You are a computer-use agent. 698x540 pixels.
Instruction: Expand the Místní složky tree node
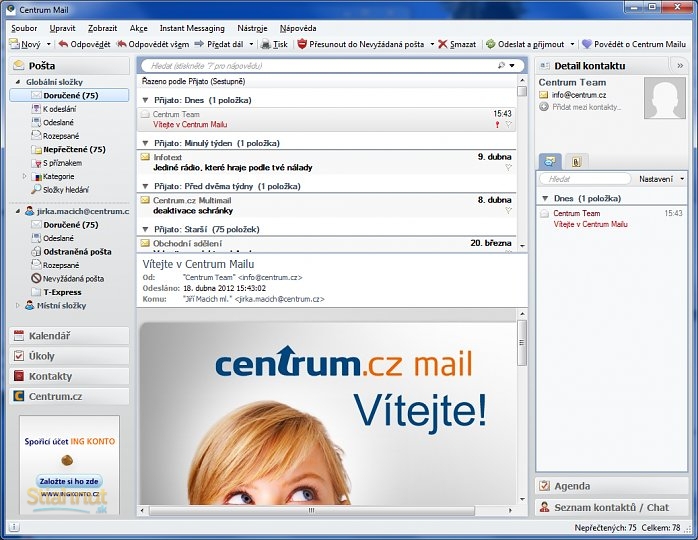pos(18,305)
